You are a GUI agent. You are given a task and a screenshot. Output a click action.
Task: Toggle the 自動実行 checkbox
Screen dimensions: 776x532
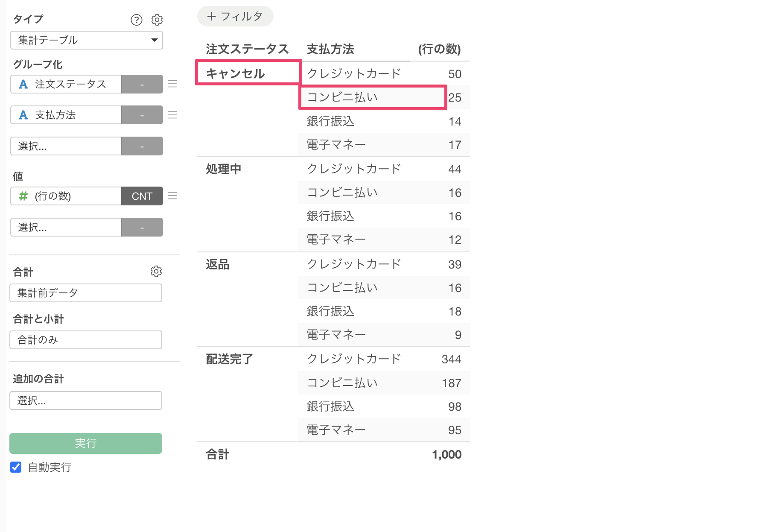(x=16, y=467)
